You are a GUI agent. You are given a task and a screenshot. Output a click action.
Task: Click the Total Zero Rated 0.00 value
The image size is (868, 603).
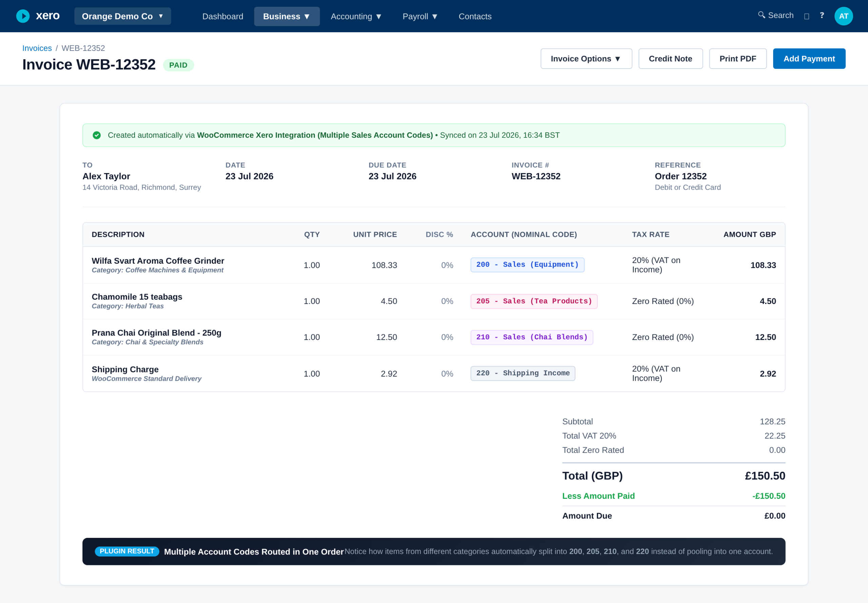(777, 450)
